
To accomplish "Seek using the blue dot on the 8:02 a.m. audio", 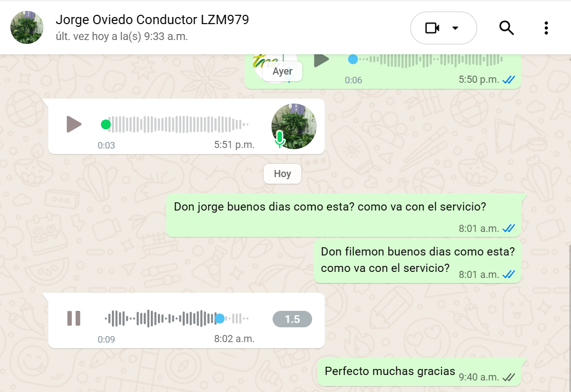I will [219, 319].
